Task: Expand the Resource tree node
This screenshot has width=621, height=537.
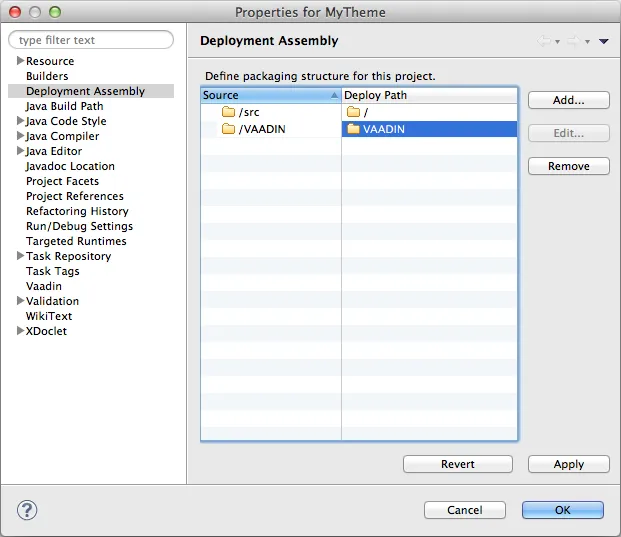Action: point(20,61)
